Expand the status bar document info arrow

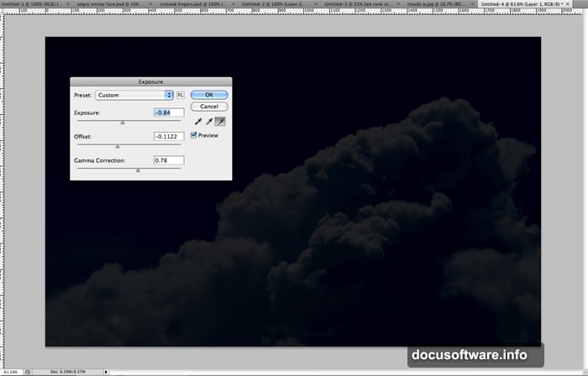[107, 370]
